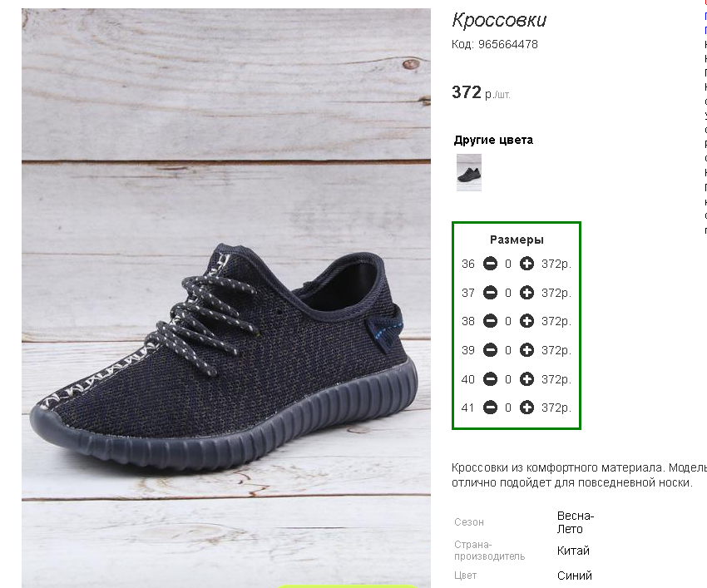This screenshot has height=588, width=707.
Task: Click minus icon for size 37
Action: point(490,293)
